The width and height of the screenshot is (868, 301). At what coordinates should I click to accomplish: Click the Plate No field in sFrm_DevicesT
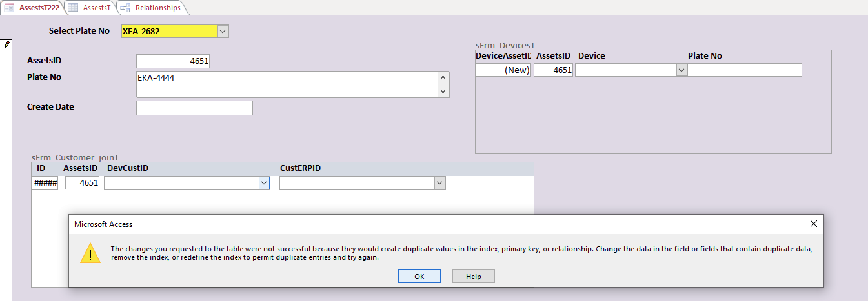(x=745, y=70)
